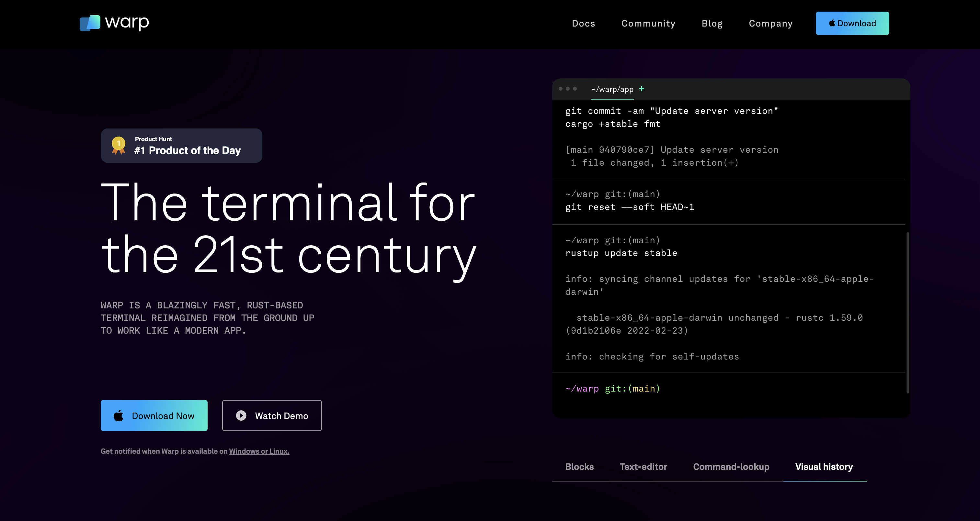Click the play icon in Watch Demo

coord(241,416)
